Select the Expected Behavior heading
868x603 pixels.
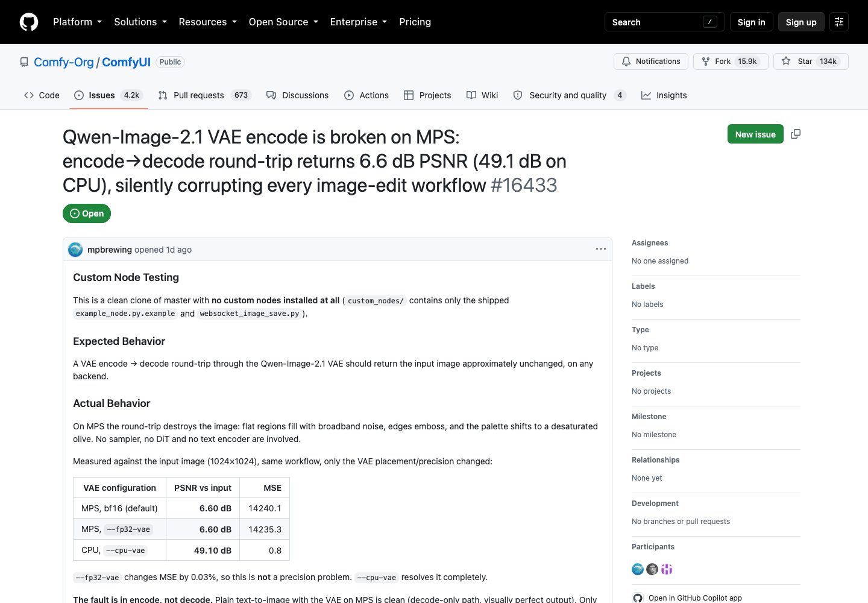pyautogui.click(x=119, y=341)
